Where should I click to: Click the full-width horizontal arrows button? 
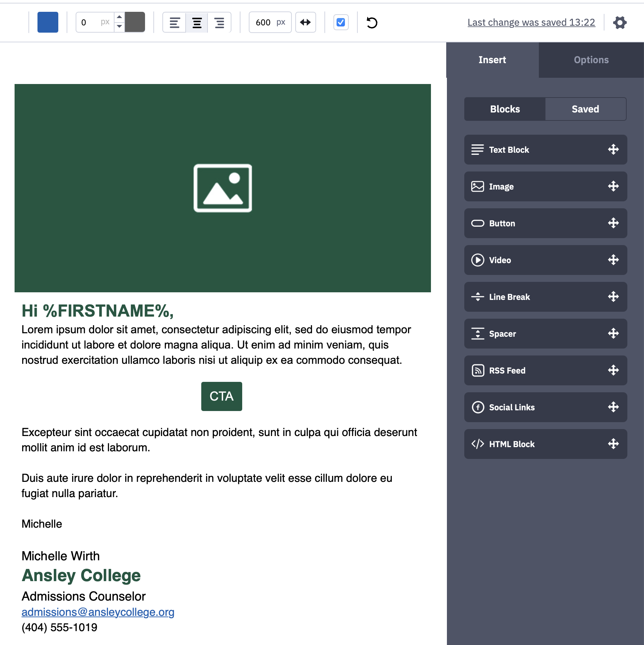(305, 22)
